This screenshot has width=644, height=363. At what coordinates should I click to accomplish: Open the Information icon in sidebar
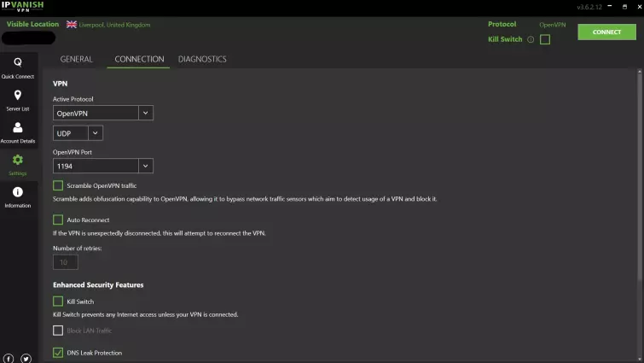click(18, 192)
